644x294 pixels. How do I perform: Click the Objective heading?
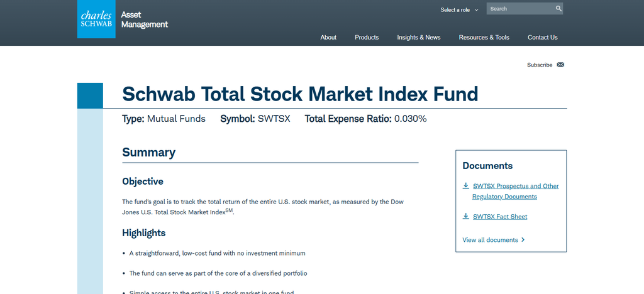tap(143, 182)
